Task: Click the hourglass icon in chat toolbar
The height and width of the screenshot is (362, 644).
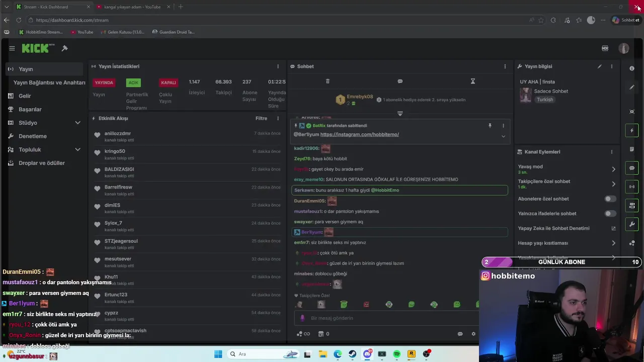Action: coord(472,81)
